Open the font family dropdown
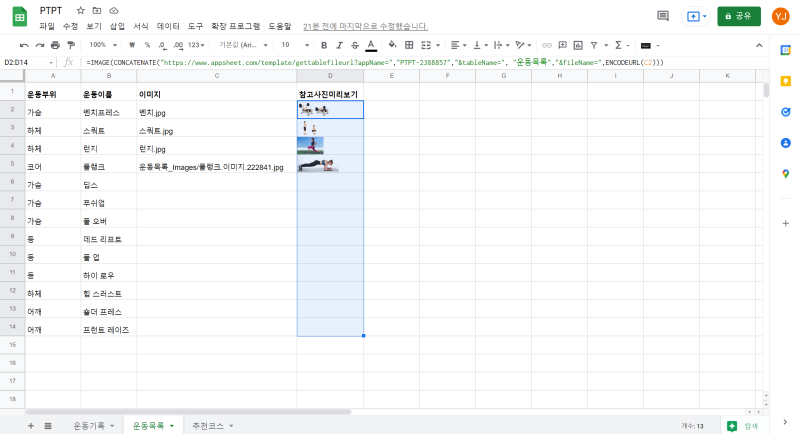The height and width of the screenshot is (434, 800). [243, 45]
